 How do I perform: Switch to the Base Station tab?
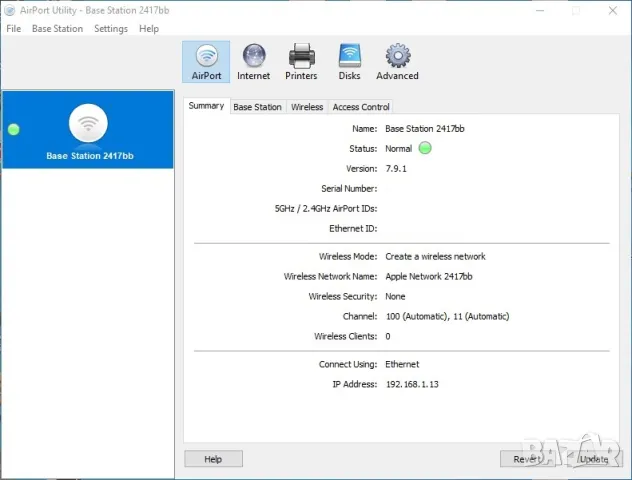257,107
